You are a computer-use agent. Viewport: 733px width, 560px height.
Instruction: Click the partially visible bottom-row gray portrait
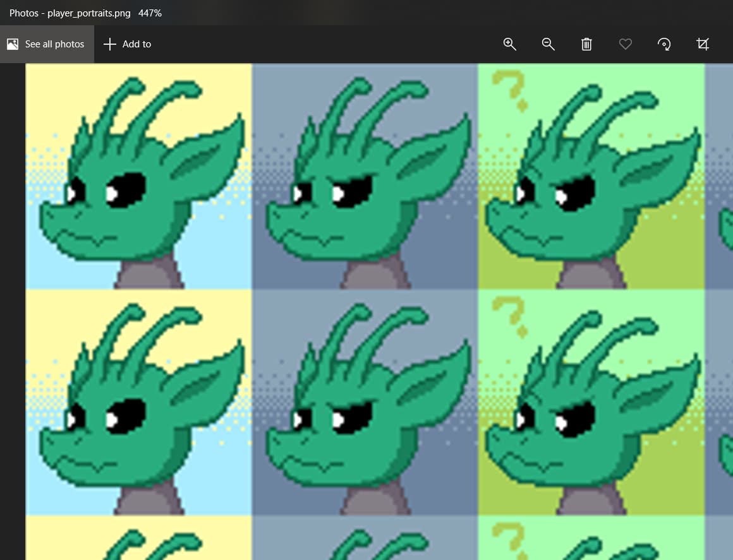tap(365, 539)
